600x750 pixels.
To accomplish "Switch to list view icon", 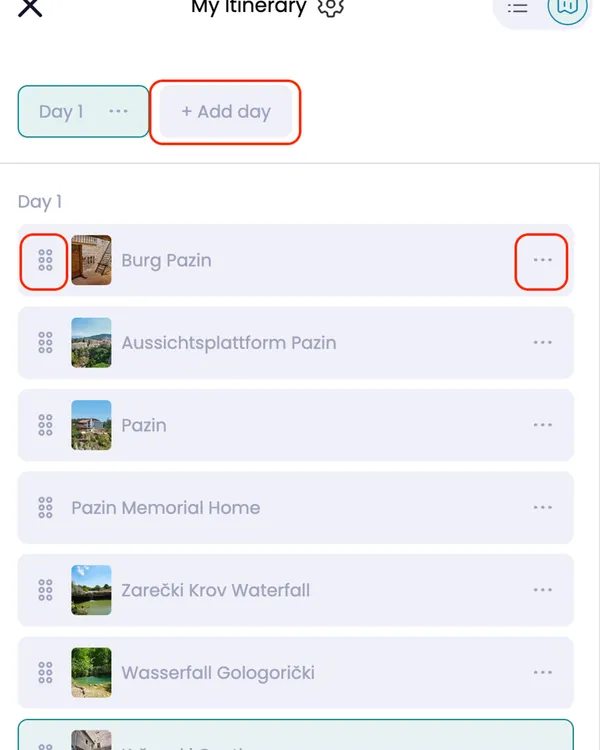I will click(517, 7).
